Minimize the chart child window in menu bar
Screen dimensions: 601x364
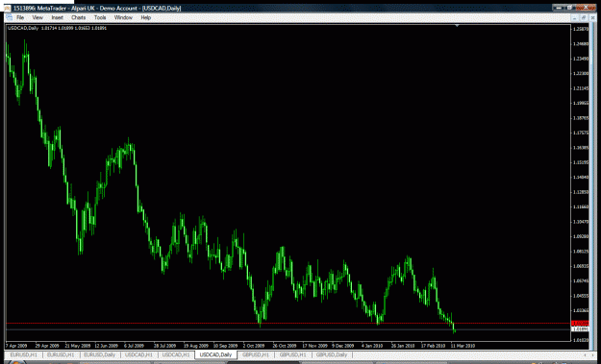click(x=575, y=17)
